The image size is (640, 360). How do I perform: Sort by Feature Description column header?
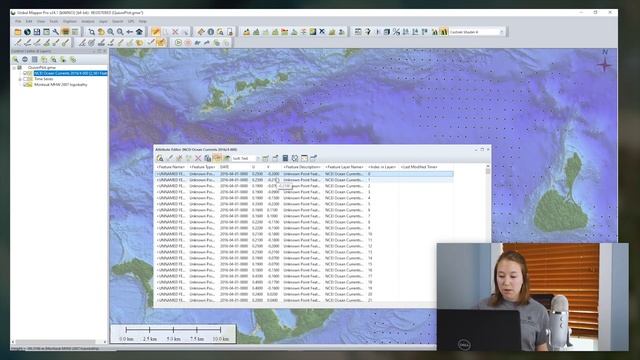tap(302, 167)
